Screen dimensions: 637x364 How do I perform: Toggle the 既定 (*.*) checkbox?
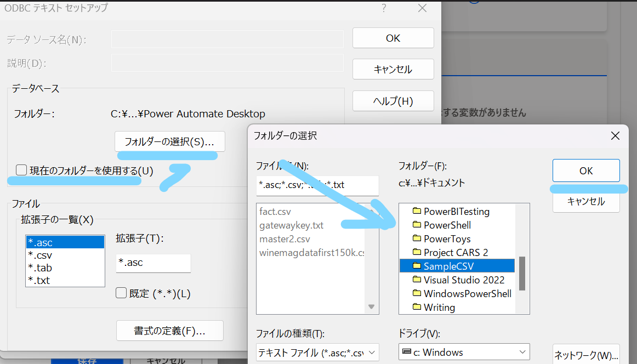coord(121,293)
